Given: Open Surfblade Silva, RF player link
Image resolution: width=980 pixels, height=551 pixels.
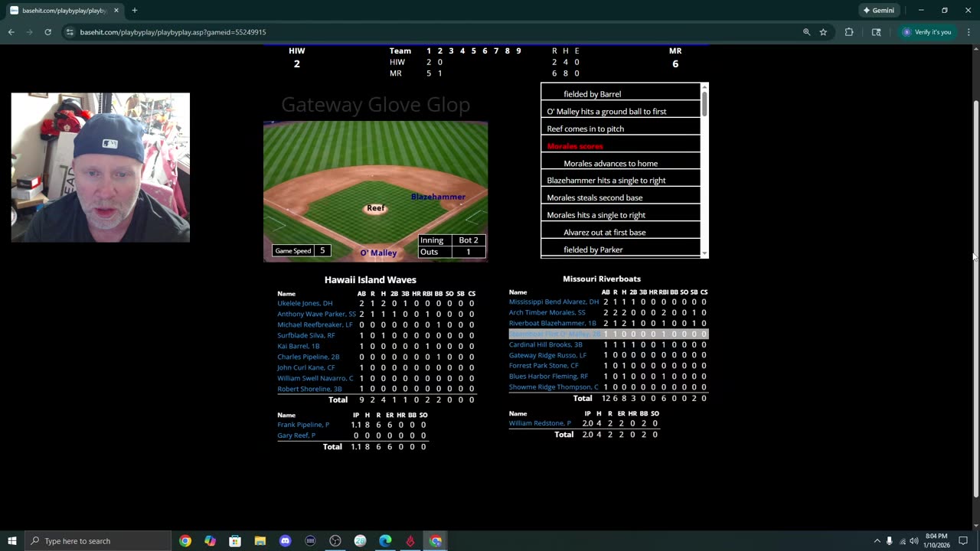Looking at the screenshot, I should (306, 335).
